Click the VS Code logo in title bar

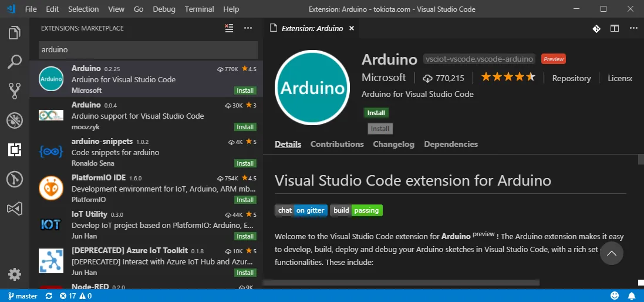pyautogui.click(x=11, y=9)
